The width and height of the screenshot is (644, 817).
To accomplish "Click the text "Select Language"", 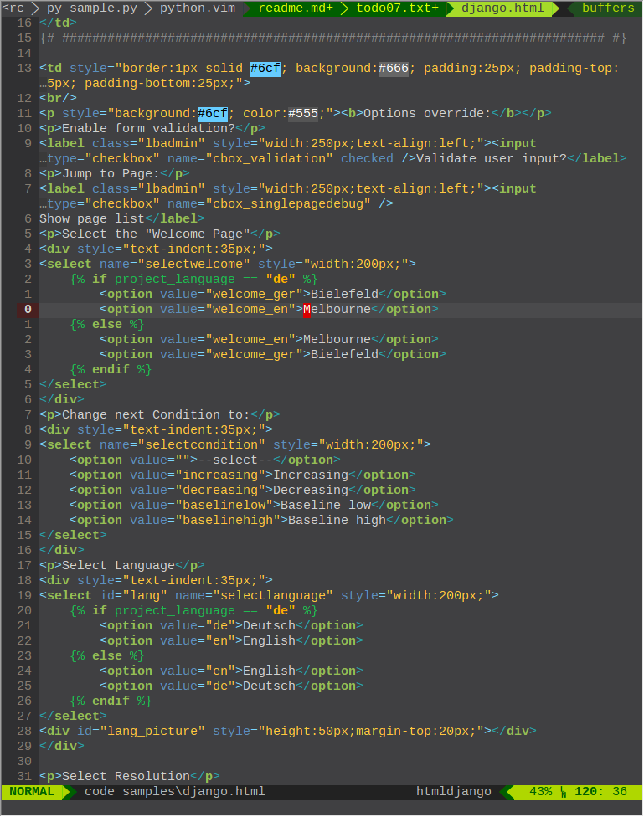I will click(x=118, y=567).
